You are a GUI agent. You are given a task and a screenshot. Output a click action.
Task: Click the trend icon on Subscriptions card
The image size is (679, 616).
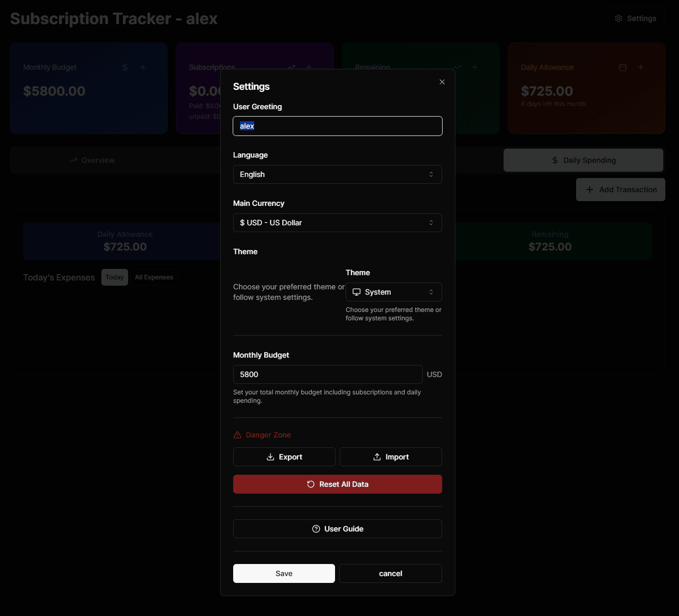pyautogui.click(x=291, y=67)
